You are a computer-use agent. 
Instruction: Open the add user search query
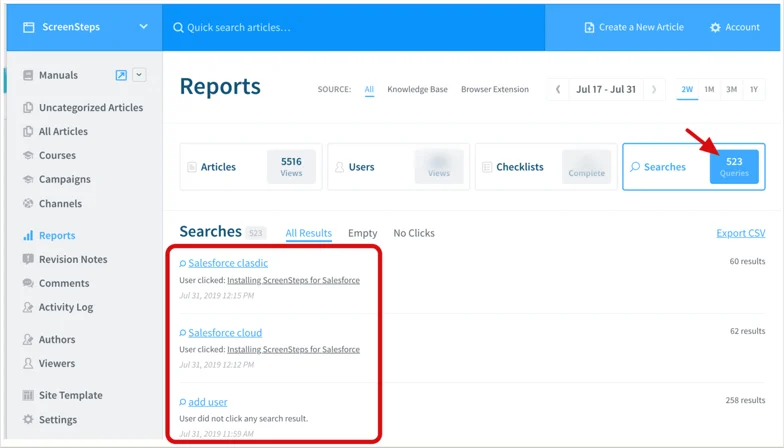pyautogui.click(x=208, y=402)
